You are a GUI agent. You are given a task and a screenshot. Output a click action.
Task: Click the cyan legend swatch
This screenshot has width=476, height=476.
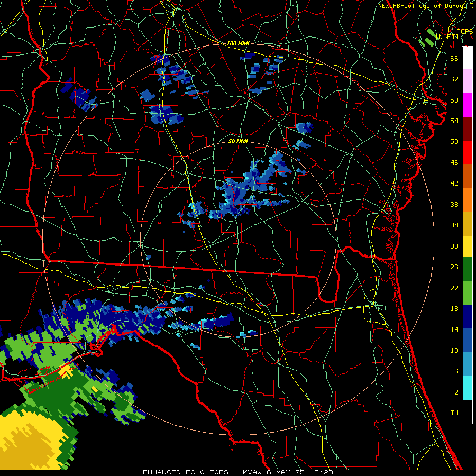[x=467, y=388]
